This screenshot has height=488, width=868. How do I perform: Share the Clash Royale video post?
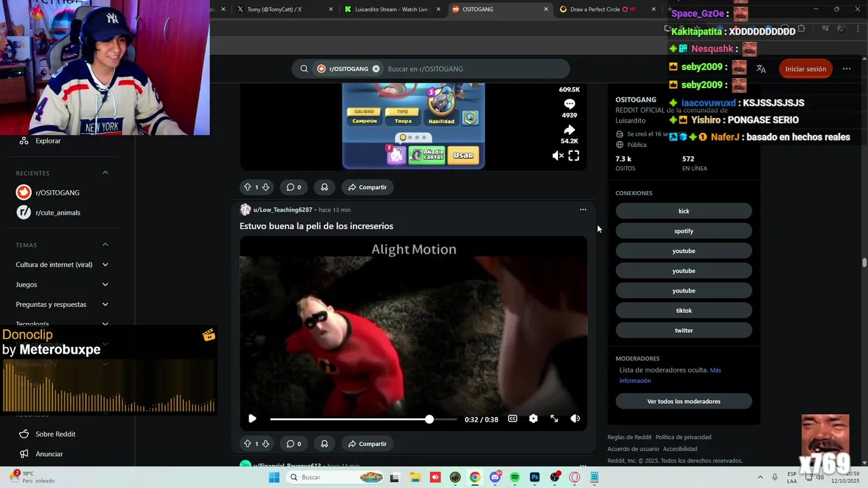click(x=367, y=187)
